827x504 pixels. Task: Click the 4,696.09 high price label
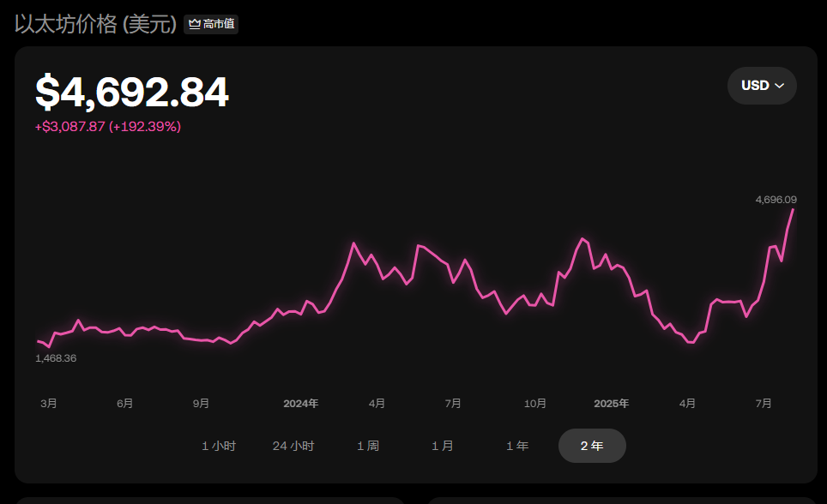tap(776, 200)
